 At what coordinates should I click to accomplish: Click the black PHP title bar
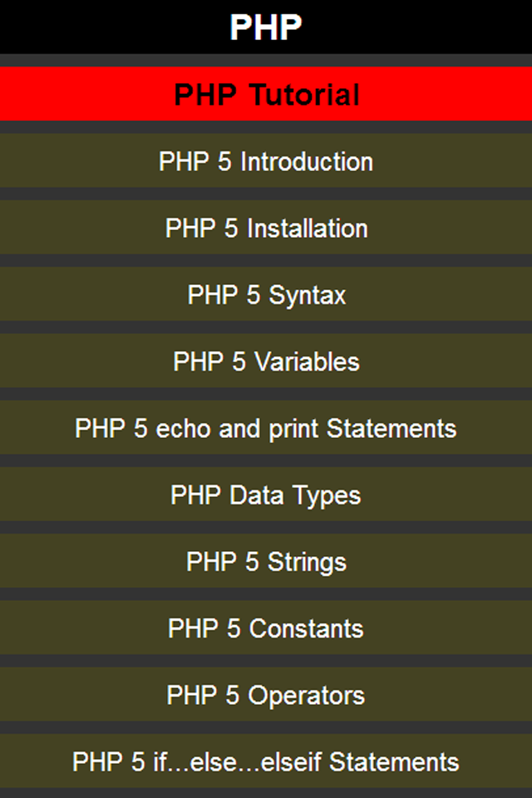coord(266,27)
